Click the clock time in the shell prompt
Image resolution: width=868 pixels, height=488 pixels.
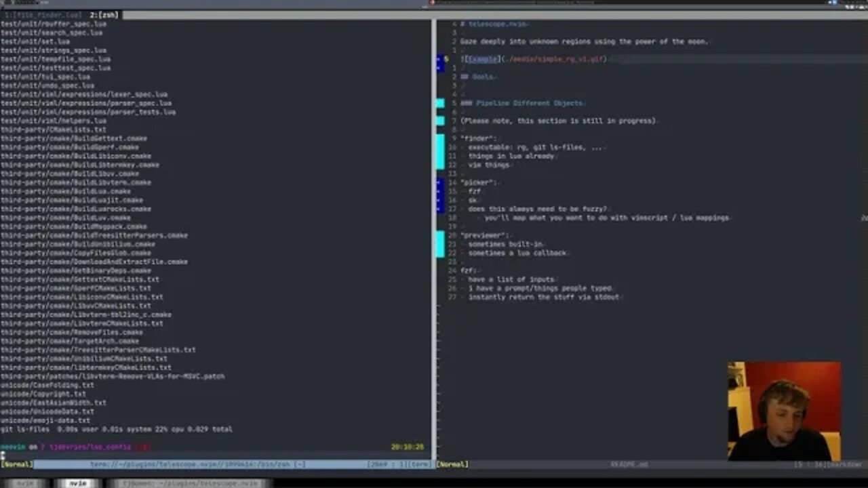tap(408, 447)
